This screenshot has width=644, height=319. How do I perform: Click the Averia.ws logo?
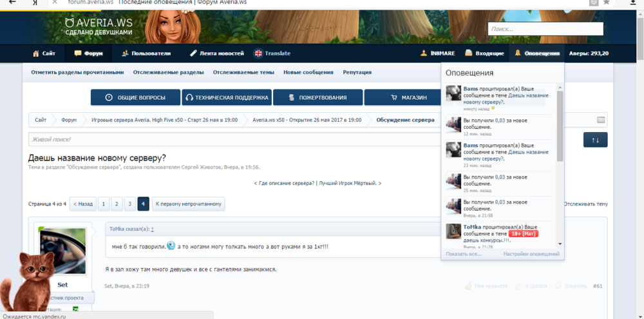(x=99, y=26)
